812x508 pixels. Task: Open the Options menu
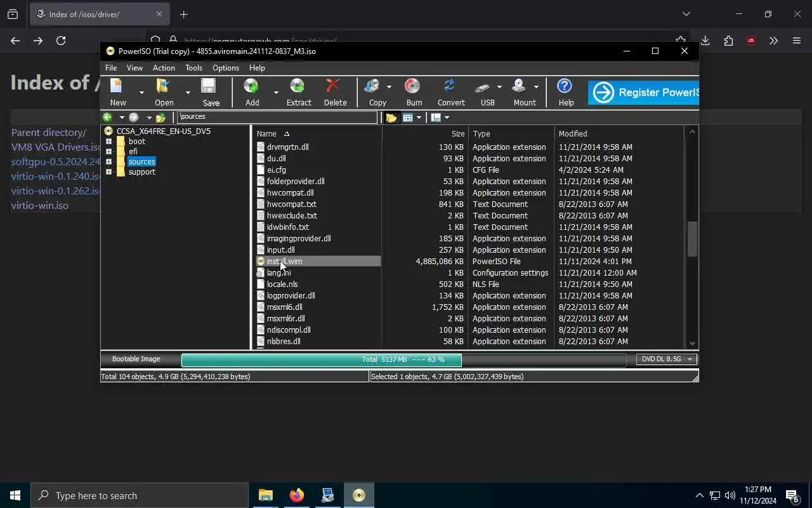coord(226,68)
